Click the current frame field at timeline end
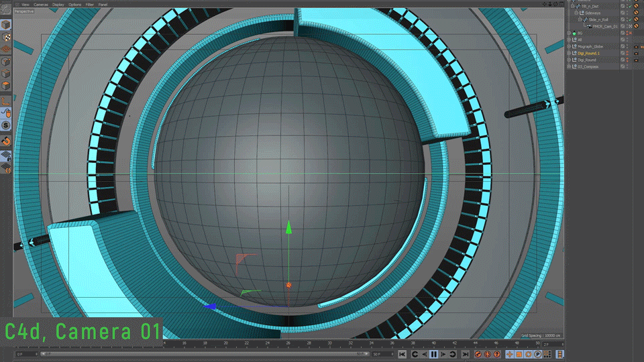This screenshot has height=362, width=644. (553, 344)
